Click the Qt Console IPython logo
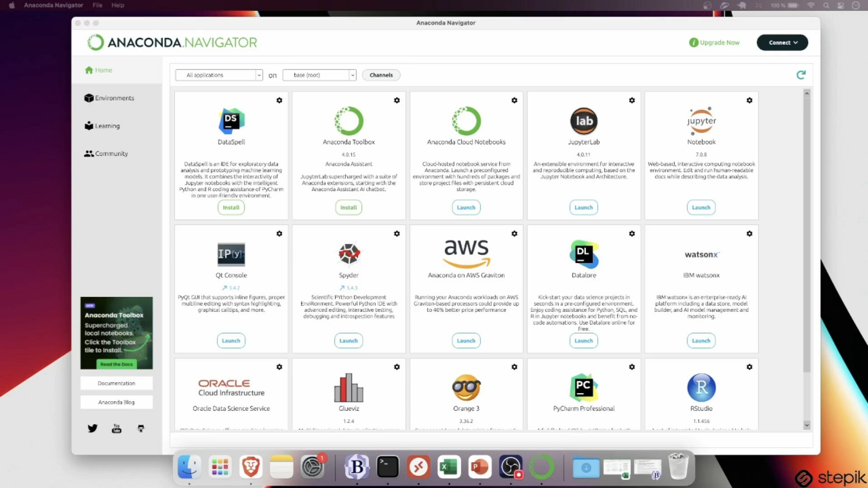Screen dimensions: 868x488 click(x=231, y=254)
